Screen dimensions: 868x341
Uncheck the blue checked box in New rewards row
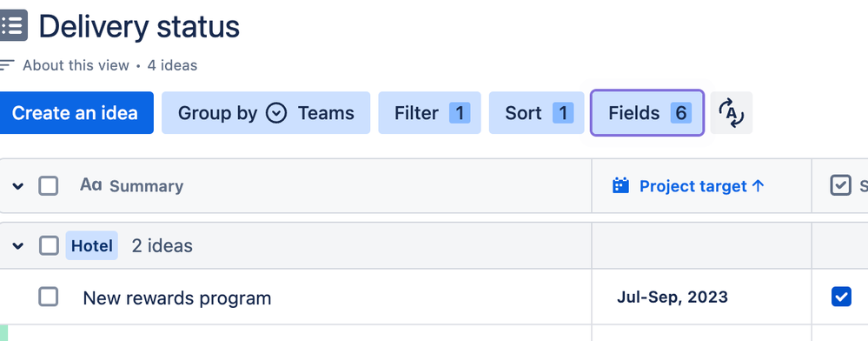click(841, 297)
